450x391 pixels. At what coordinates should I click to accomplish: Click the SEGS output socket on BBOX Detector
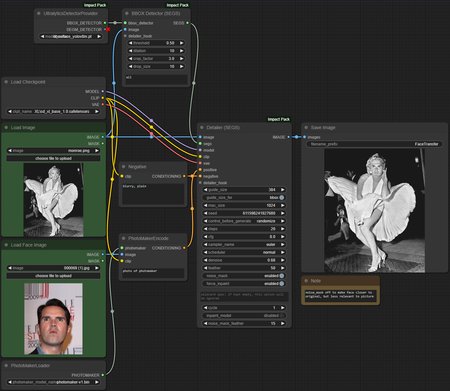[187, 23]
